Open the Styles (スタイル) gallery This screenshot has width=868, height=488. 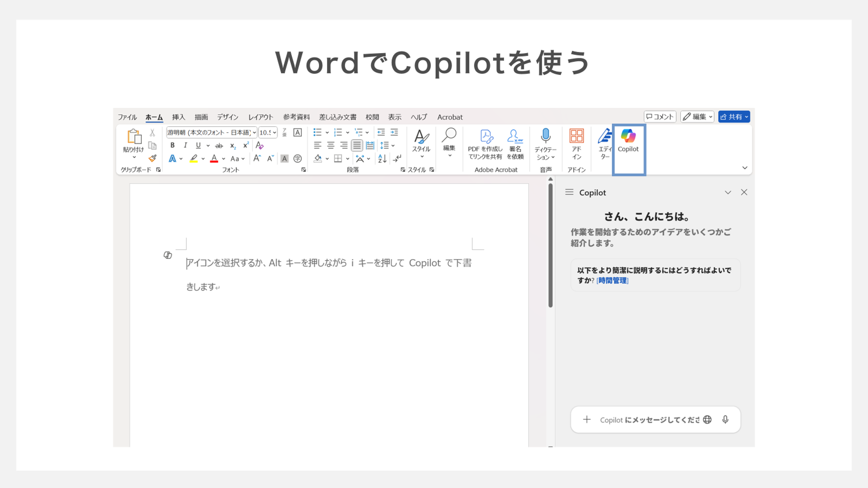pos(421,143)
